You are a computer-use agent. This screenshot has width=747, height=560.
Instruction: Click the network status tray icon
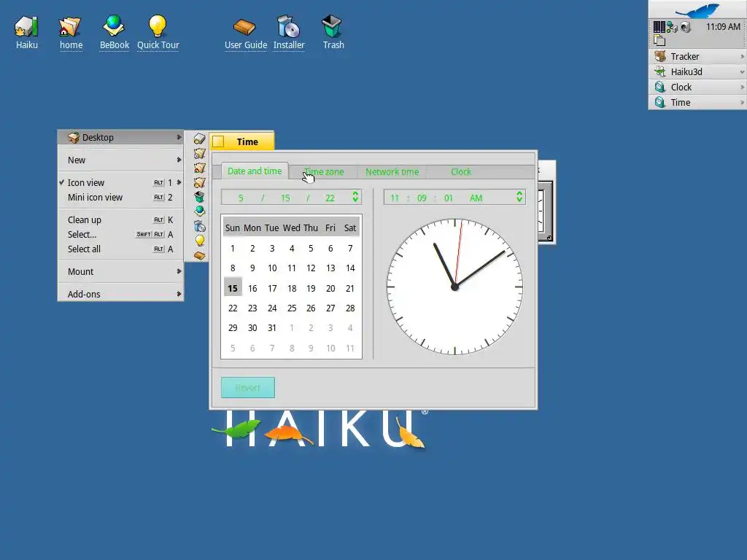click(x=672, y=27)
